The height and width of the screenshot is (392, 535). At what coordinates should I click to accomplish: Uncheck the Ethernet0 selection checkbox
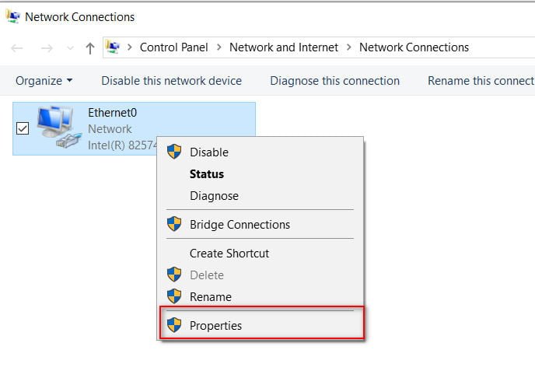click(x=23, y=128)
